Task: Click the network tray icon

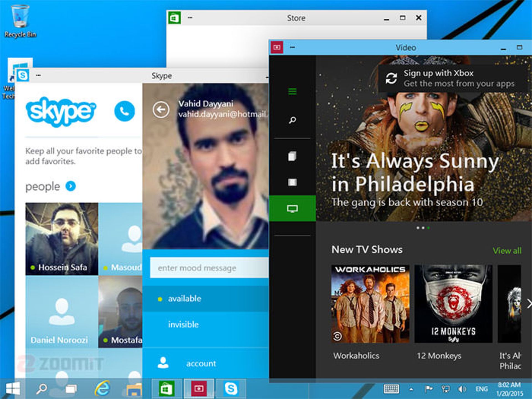Action: [446, 389]
